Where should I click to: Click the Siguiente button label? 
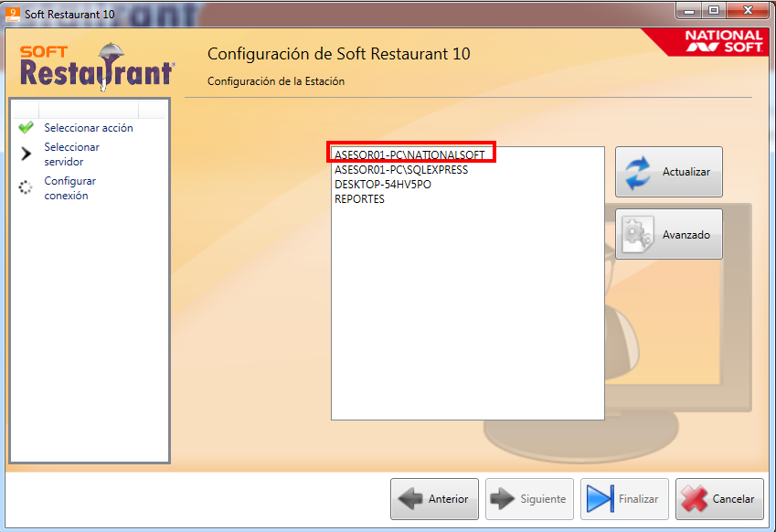pos(543,499)
